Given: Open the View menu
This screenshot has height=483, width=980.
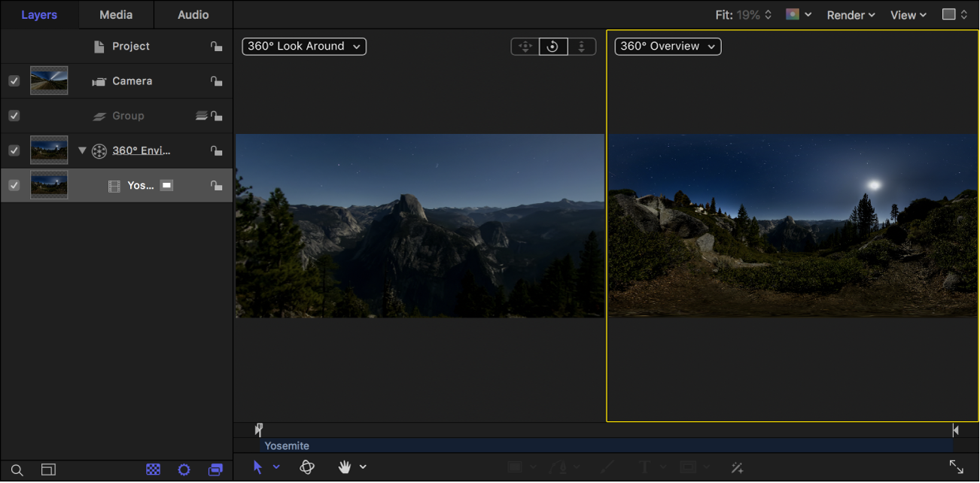Looking at the screenshot, I should pyautogui.click(x=907, y=14).
